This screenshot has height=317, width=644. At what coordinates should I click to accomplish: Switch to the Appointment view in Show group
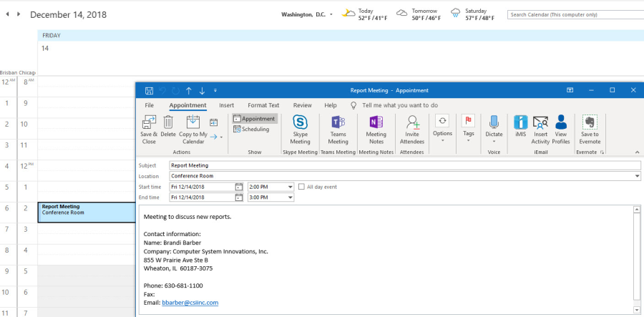coord(254,119)
